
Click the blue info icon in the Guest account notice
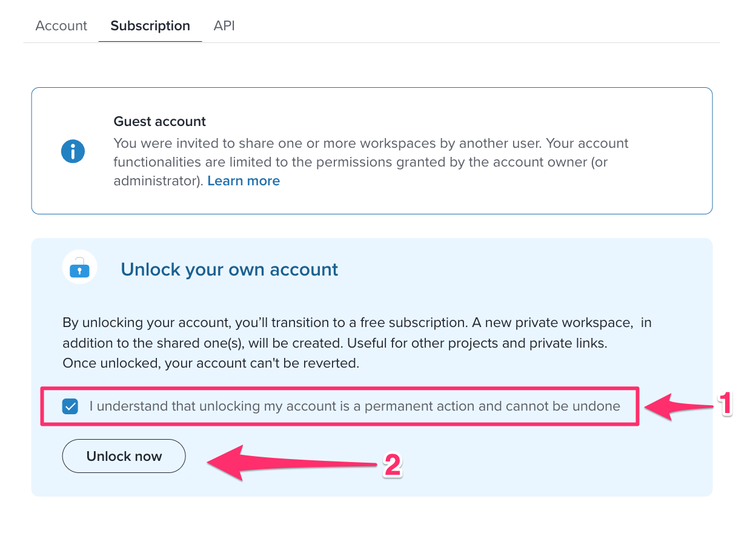click(73, 151)
